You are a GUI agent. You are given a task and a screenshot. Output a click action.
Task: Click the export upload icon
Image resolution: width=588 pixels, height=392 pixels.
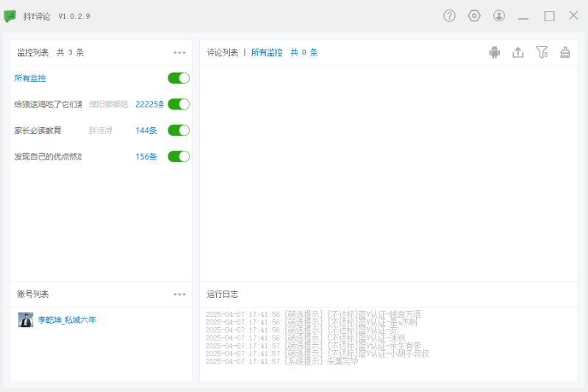pyautogui.click(x=518, y=52)
